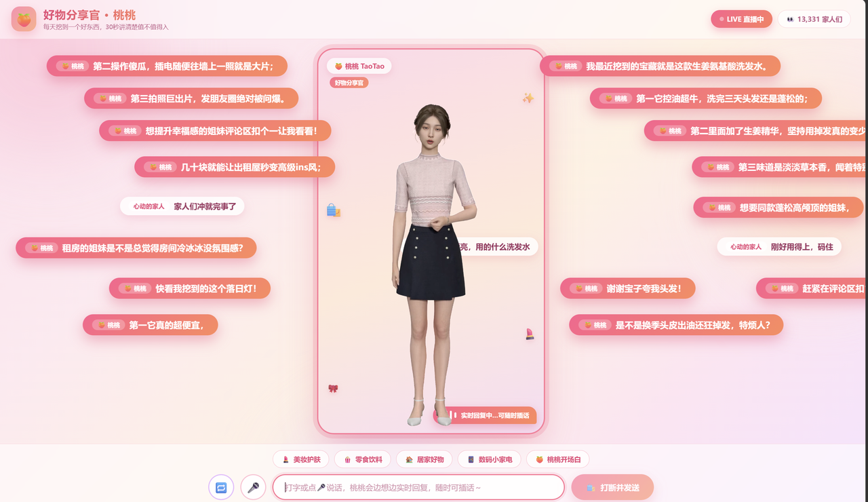The image size is (868, 502).
Task: Click bubble 几十块就能让出租屋秒变高级ins风;
Action: point(235,167)
